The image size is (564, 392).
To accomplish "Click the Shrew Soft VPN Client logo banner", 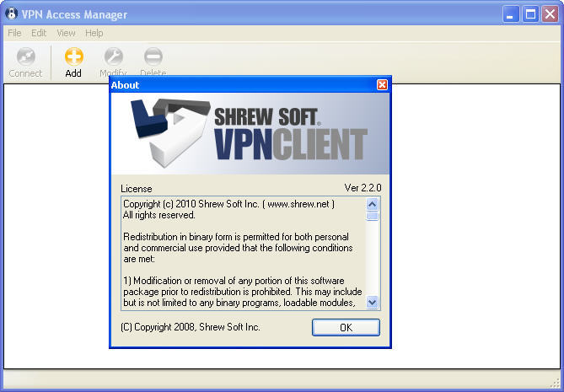I will (x=250, y=133).
